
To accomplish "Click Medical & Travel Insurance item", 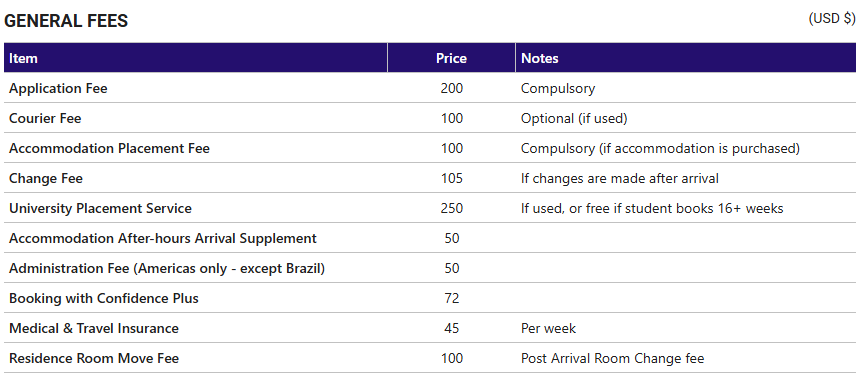I will [94, 329].
